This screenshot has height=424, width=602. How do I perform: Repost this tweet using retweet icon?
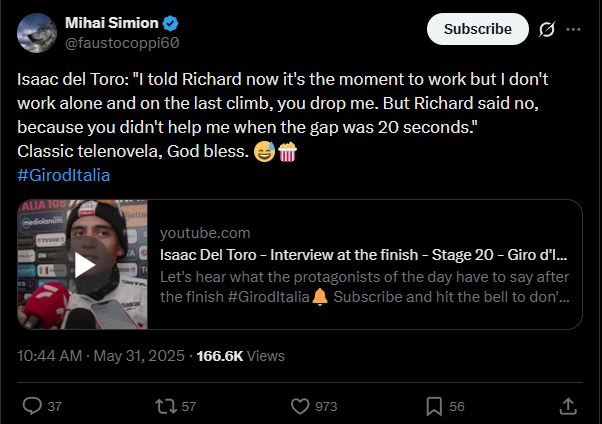point(165,406)
